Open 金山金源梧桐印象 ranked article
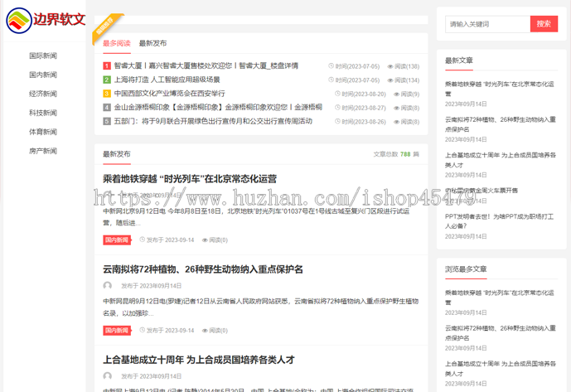 click(x=218, y=107)
